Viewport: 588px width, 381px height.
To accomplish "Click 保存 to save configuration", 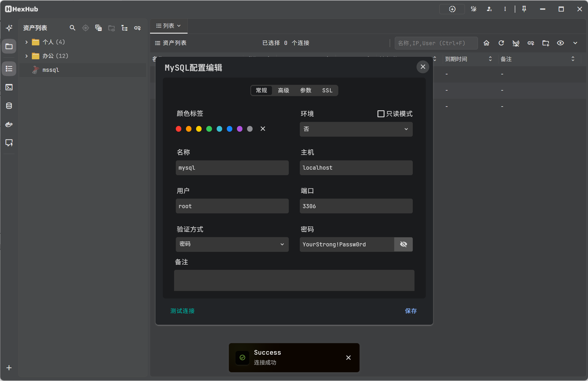I will click(411, 311).
